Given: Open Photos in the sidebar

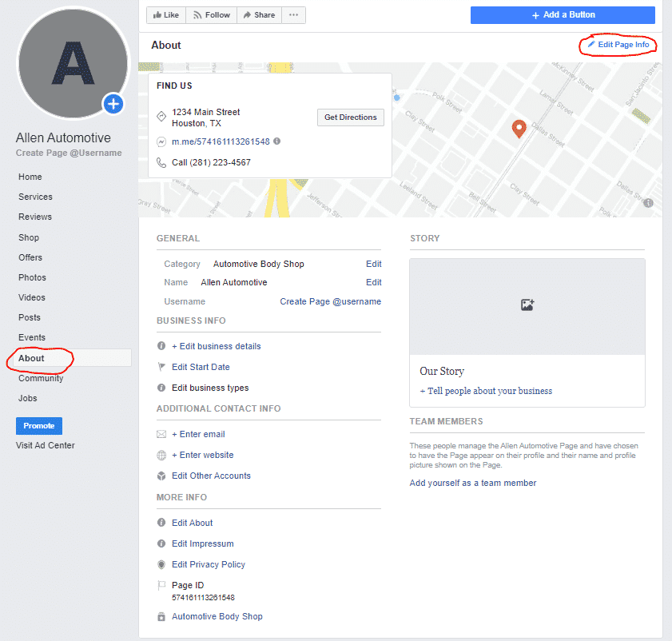Looking at the screenshot, I should click(32, 277).
